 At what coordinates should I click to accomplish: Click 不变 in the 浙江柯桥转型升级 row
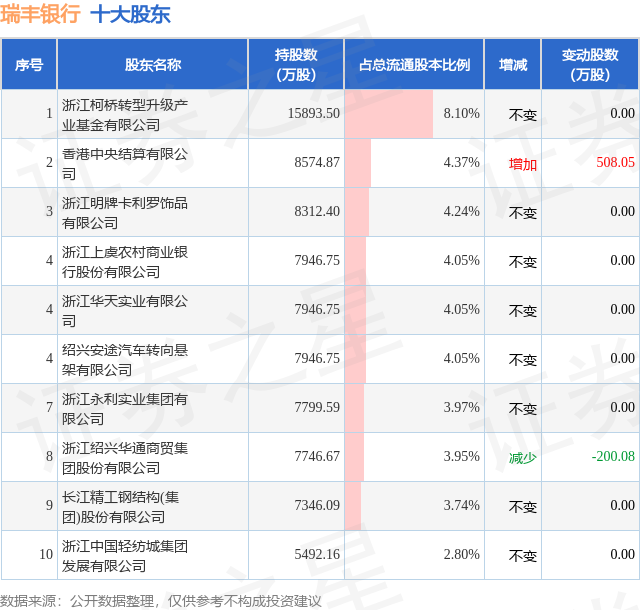coord(522,115)
